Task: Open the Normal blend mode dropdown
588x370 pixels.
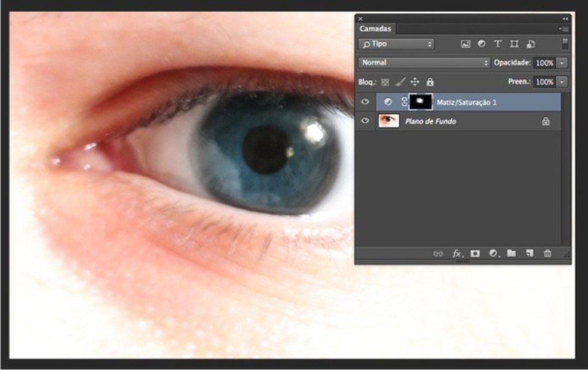Action: (424, 63)
